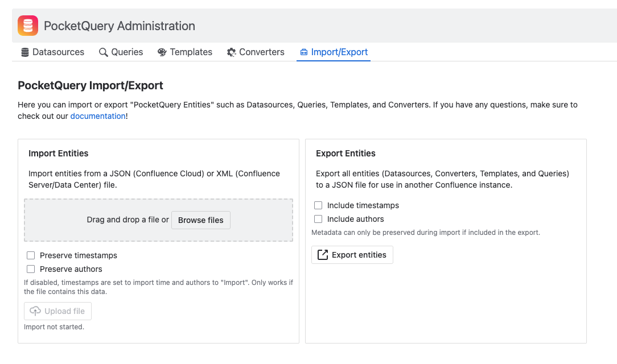Click the export arrow icon in Export entities
Viewport: 617px width, 364px height.
(323, 255)
